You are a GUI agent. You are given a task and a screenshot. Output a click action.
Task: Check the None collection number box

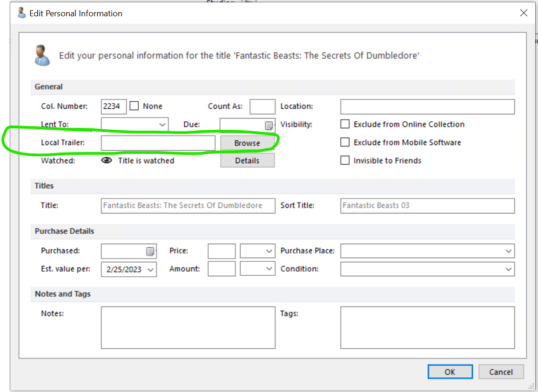tap(134, 106)
